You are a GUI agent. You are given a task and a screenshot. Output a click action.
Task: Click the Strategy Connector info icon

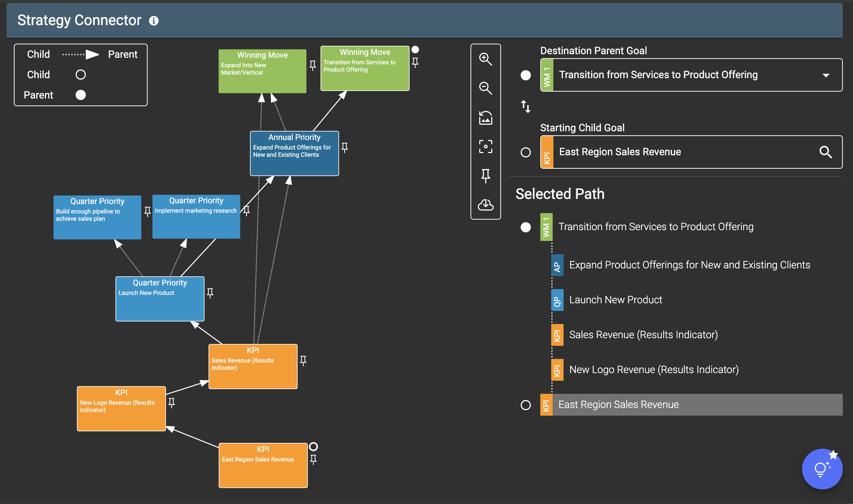[154, 21]
